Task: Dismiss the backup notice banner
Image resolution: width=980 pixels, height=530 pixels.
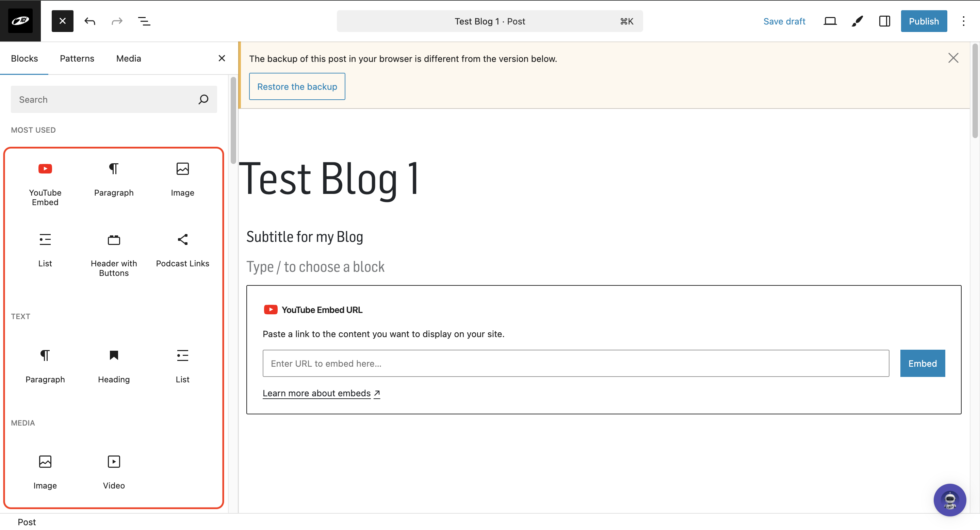Action: coord(953,58)
